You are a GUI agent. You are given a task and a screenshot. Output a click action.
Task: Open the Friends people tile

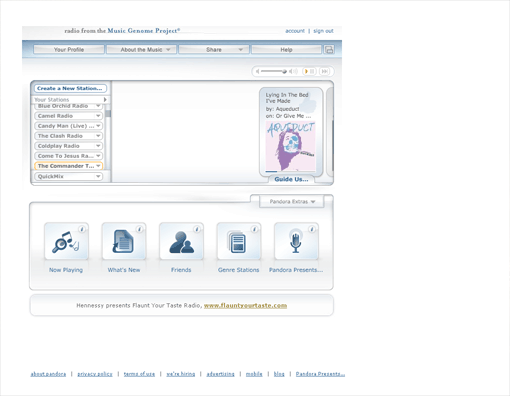181,241
